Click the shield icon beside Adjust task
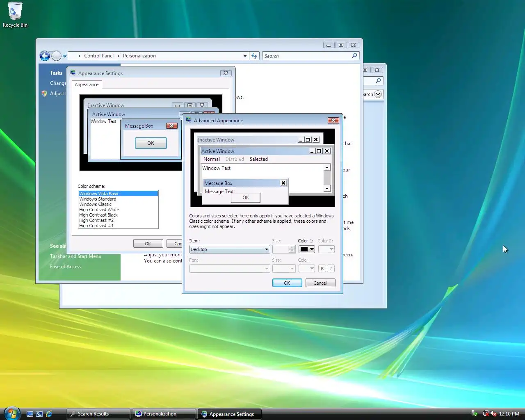Screen dimensions: 525x420 coord(44,94)
